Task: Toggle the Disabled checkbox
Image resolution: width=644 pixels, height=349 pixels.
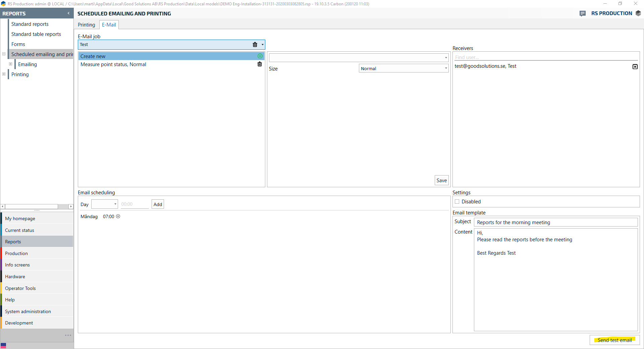Action: (457, 202)
